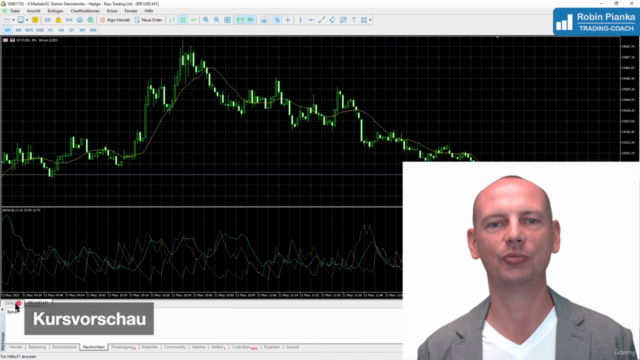Select the horizontal line drawing tool
This screenshot has width=640, height=360.
(x=311, y=20)
